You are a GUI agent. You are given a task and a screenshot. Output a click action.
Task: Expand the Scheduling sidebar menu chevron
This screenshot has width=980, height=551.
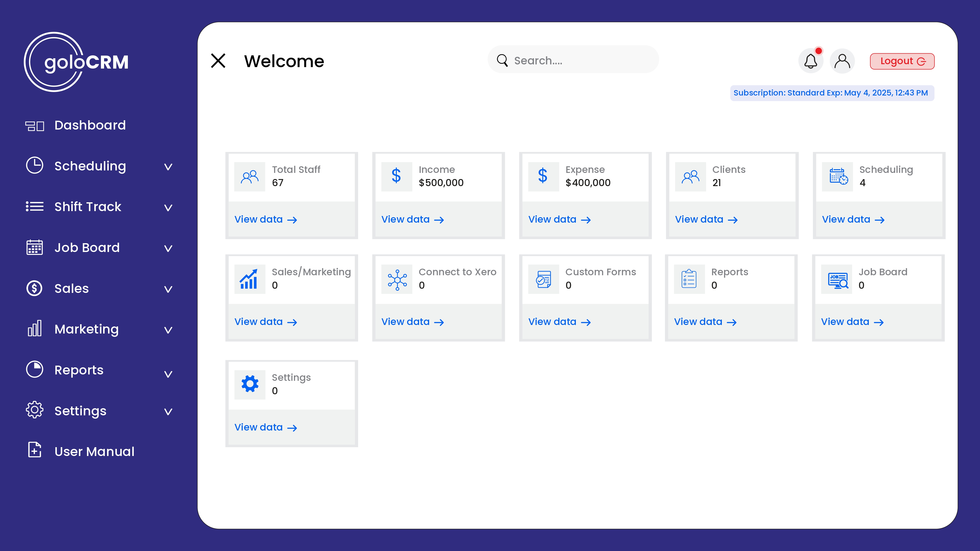point(168,167)
